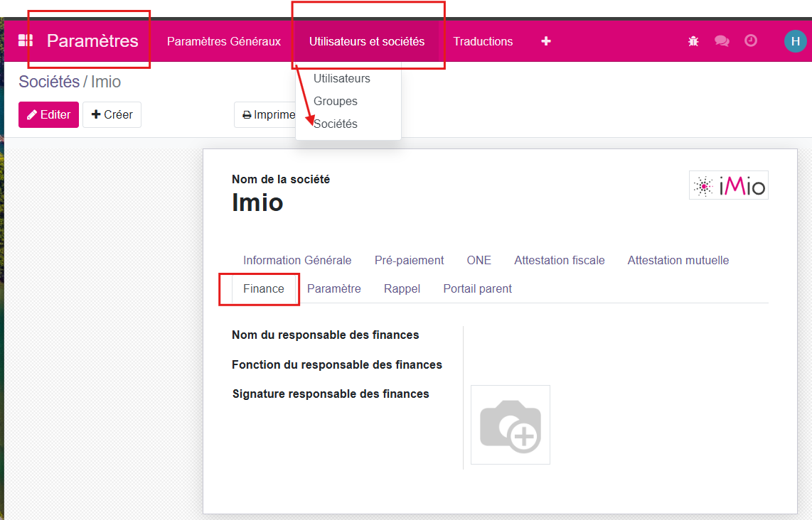Screen dimensions: 812x520
Task: Open the Traductions menu
Action: pyautogui.click(x=483, y=41)
